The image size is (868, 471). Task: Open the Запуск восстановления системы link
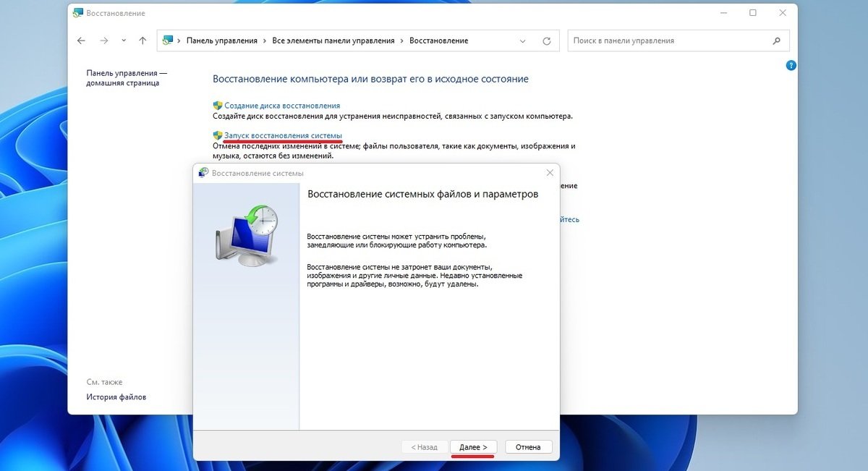[283, 135]
